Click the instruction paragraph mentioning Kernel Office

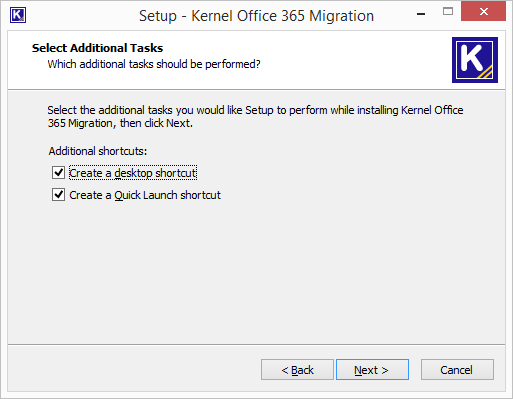point(255,116)
